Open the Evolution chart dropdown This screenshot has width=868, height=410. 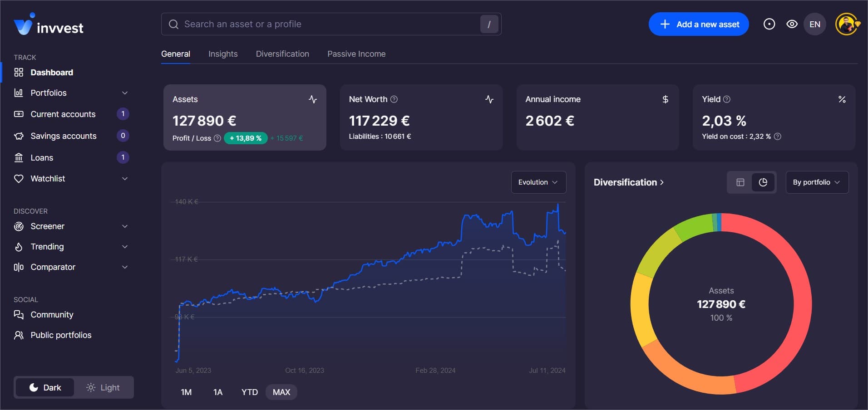click(x=538, y=182)
